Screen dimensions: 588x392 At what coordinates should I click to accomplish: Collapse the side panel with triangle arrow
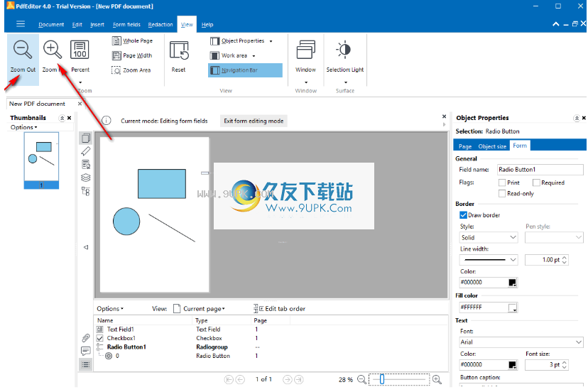[x=86, y=247]
